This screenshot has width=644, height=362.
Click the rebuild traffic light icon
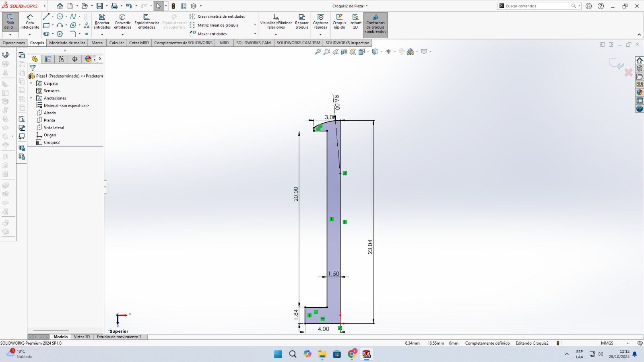173,6
